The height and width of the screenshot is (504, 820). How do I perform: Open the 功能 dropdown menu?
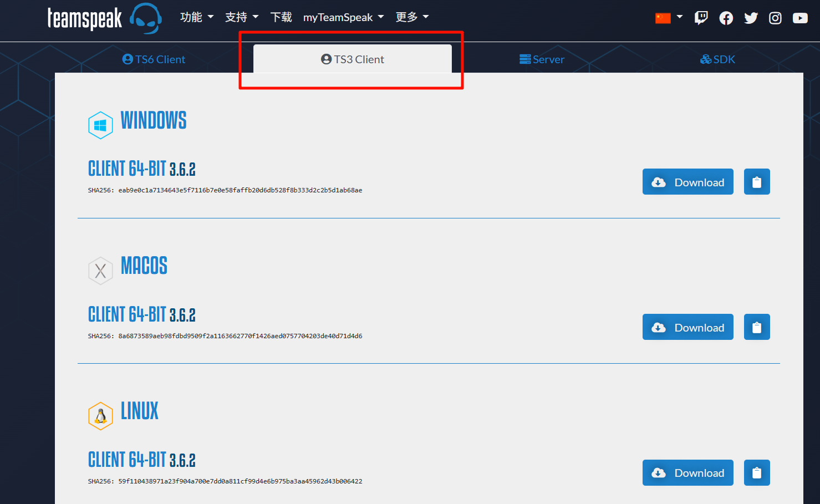pos(197,17)
